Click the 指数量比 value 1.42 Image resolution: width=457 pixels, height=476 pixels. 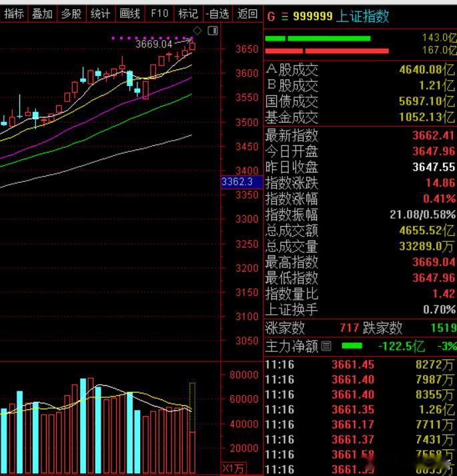pos(444,294)
